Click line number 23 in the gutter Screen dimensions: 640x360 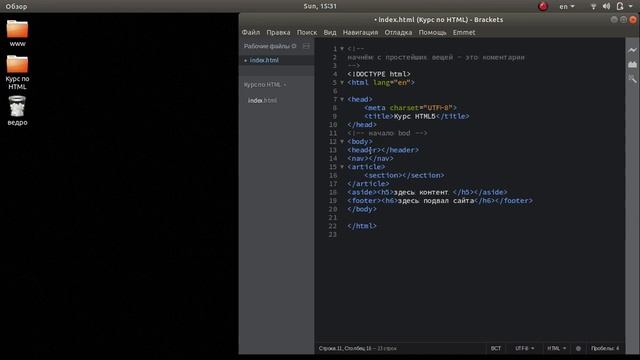pyautogui.click(x=333, y=235)
